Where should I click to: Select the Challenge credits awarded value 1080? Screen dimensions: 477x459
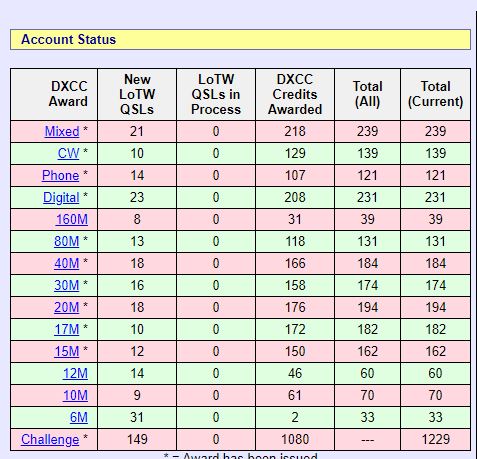click(295, 439)
